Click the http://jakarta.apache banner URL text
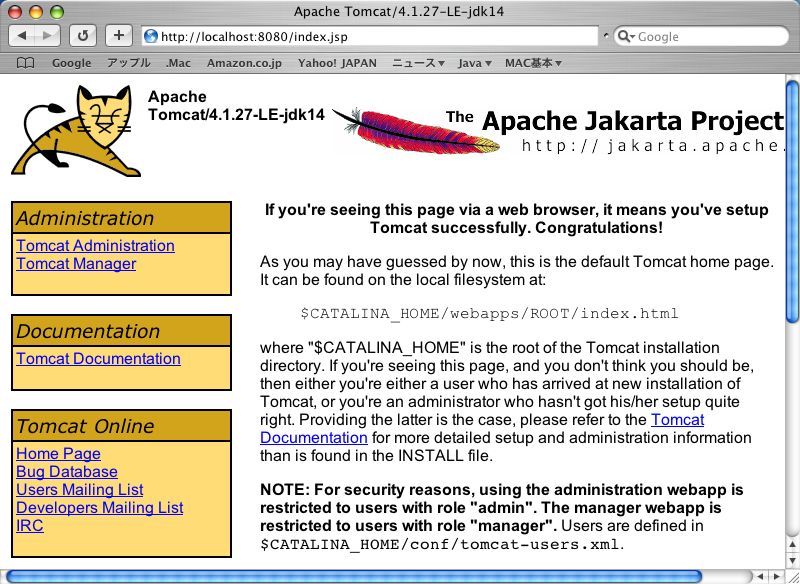Viewport: 800px width, 584px height. 652,146
